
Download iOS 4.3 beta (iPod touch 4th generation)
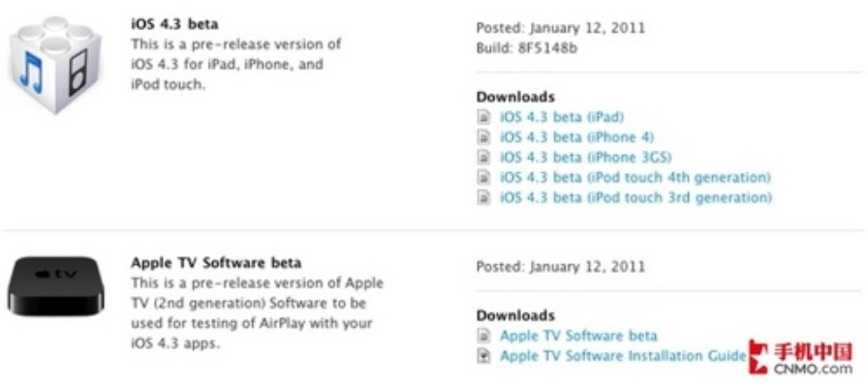(635, 178)
